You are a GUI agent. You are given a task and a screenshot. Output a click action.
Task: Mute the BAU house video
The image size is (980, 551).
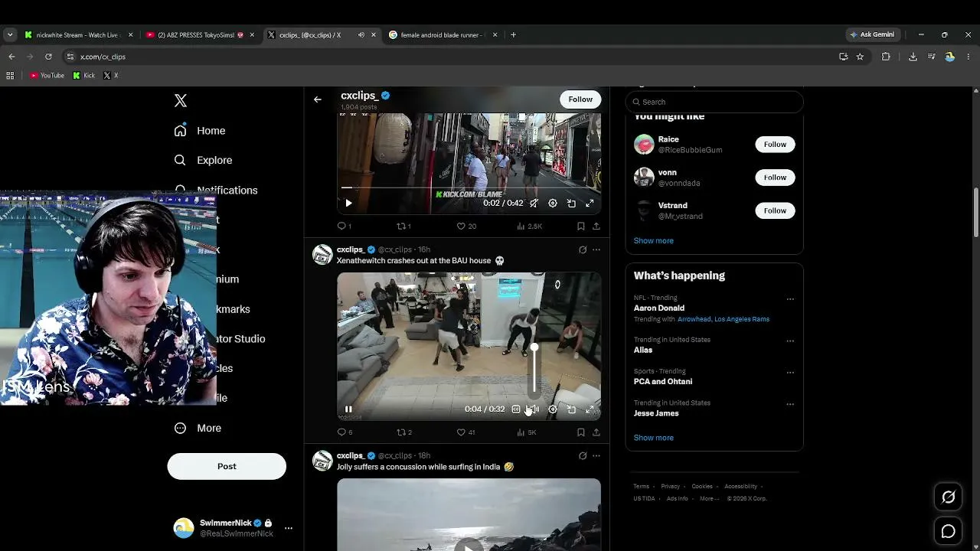point(534,409)
